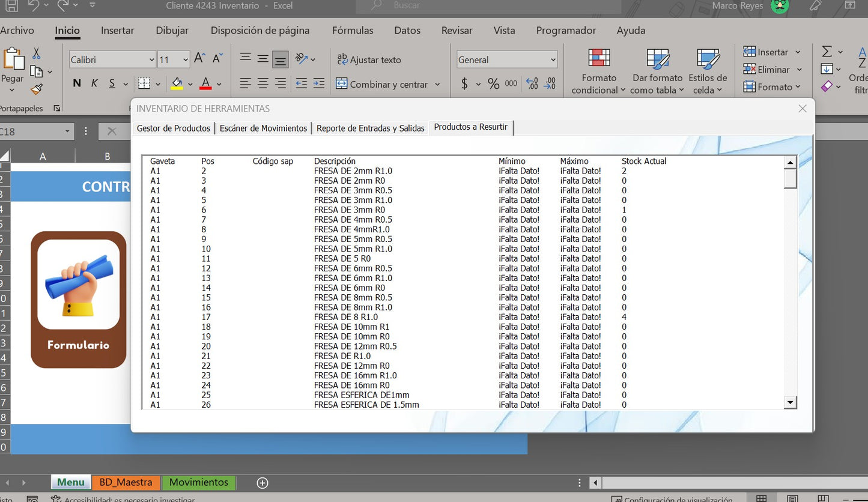Toggle underline S formatting

(112, 83)
